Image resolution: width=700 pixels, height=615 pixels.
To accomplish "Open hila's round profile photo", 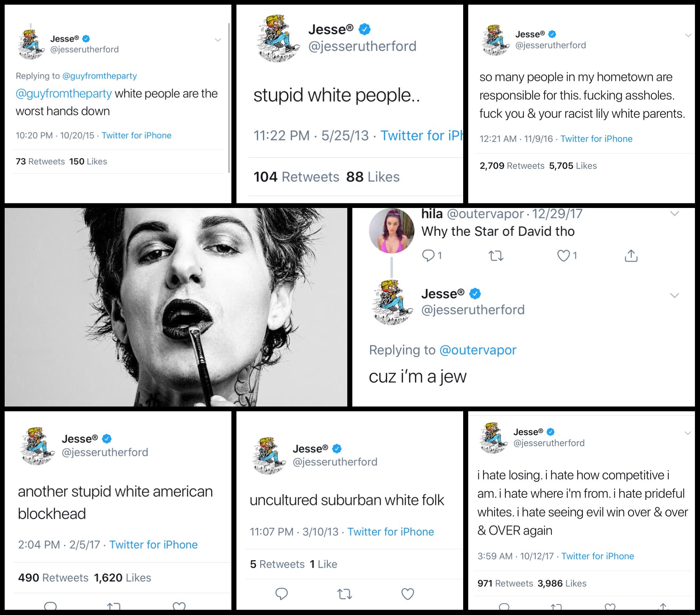I will 391,231.
